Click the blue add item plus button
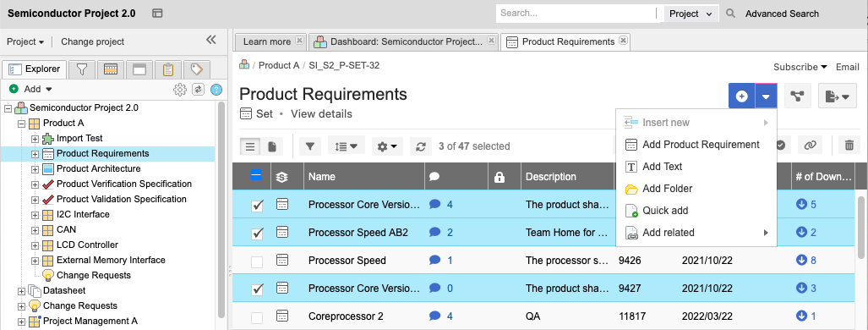 [741, 96]
